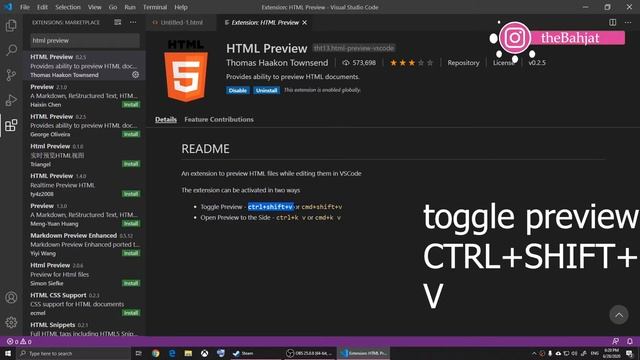
Task: Select the Details tab
Action: pos(166,120)
